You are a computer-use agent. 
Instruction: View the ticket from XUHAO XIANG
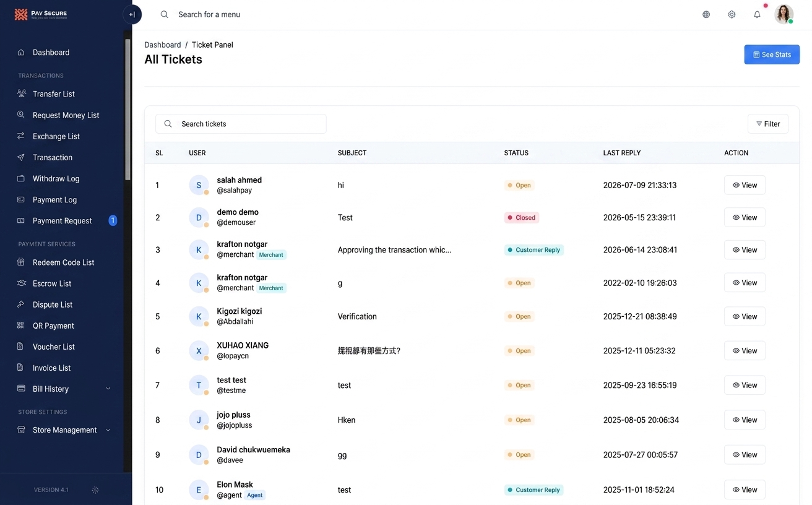(745, 351)
